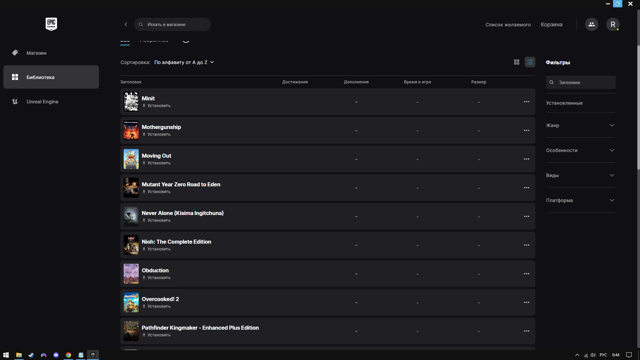Expand the Платформа filter
640x360 pixels.
[580, 200]
